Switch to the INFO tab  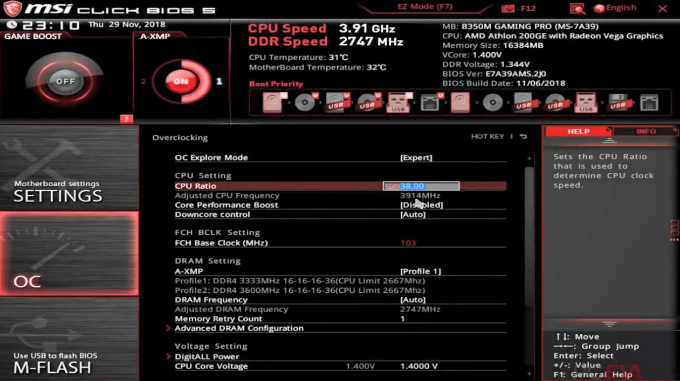click(646, 131)
